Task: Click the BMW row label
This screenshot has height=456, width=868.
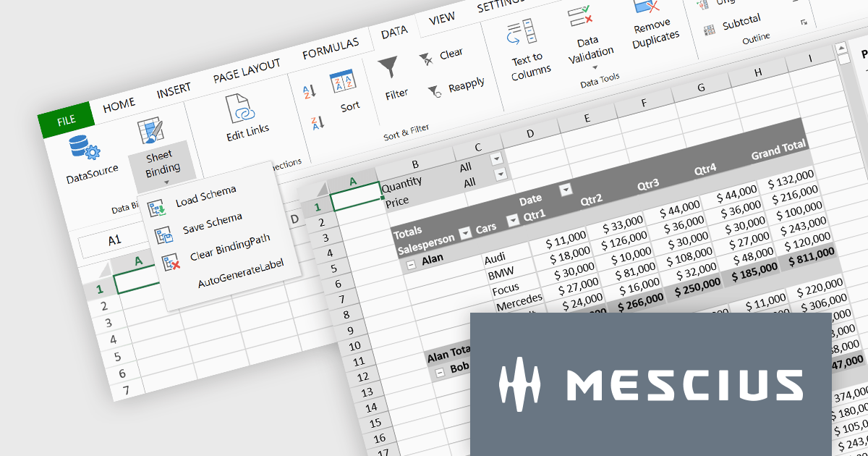Action: (501, 274)
